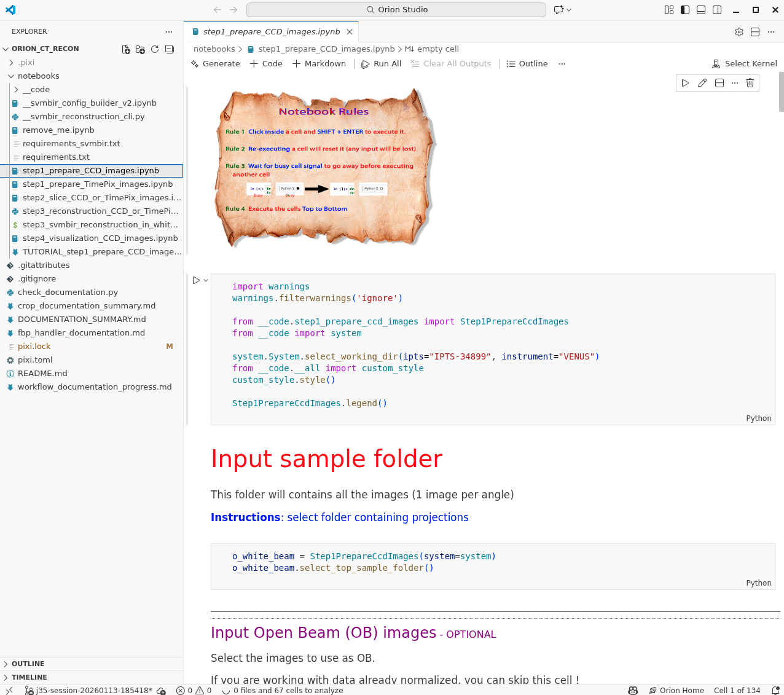784x695 pixels.
Task: Open notebook settings gear icon
Action: [x=739, y=32]
